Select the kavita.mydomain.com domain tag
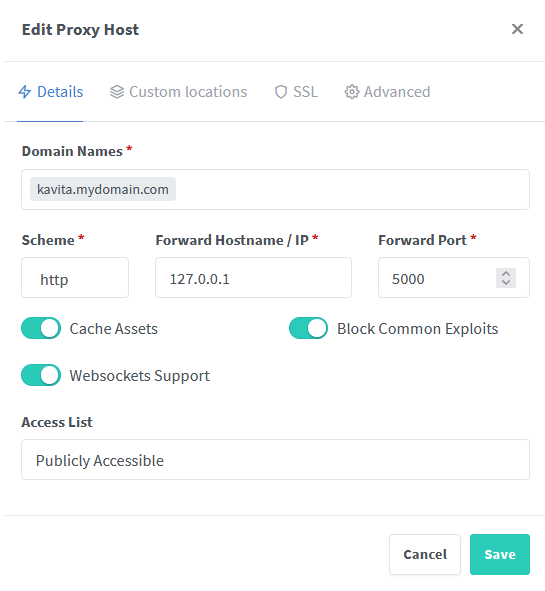 point(103,189)
